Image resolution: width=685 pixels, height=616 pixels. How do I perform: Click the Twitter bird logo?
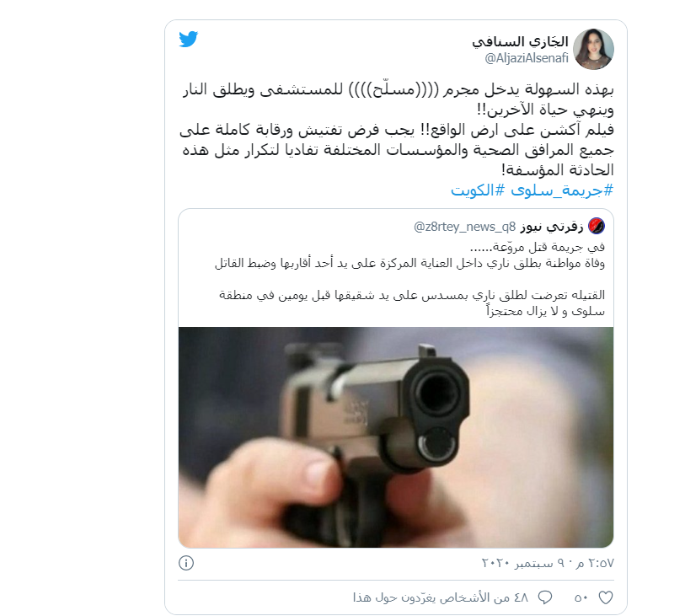(x=188, y=40)
